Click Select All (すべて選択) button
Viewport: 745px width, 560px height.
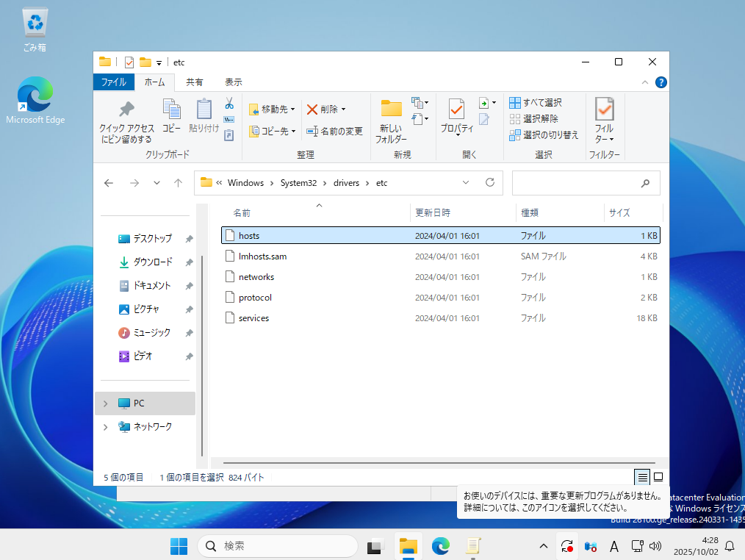click(536, 102)
